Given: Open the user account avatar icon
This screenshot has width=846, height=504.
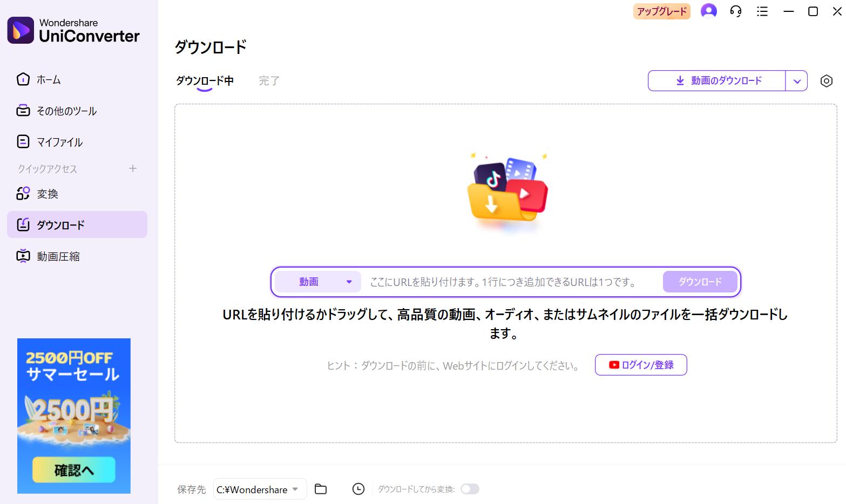Looking at the screenshot, I should (708, 11).
